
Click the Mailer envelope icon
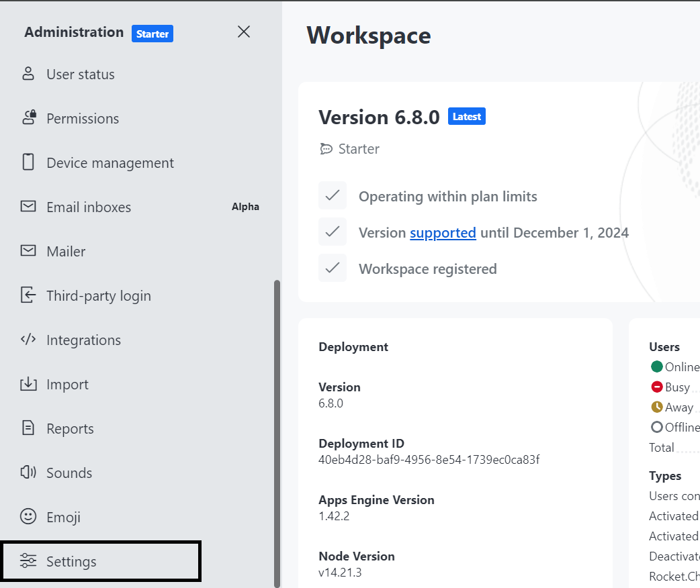[28, 250]
